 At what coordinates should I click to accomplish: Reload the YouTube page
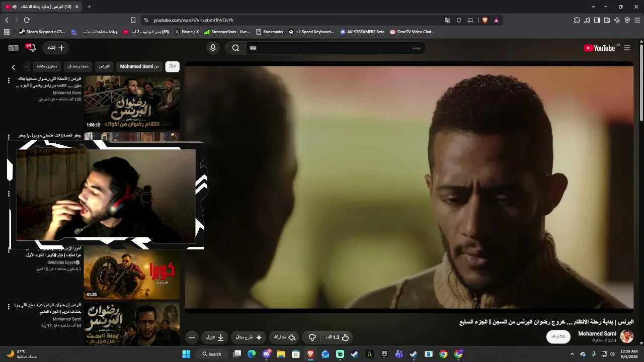tap(27, 20)
